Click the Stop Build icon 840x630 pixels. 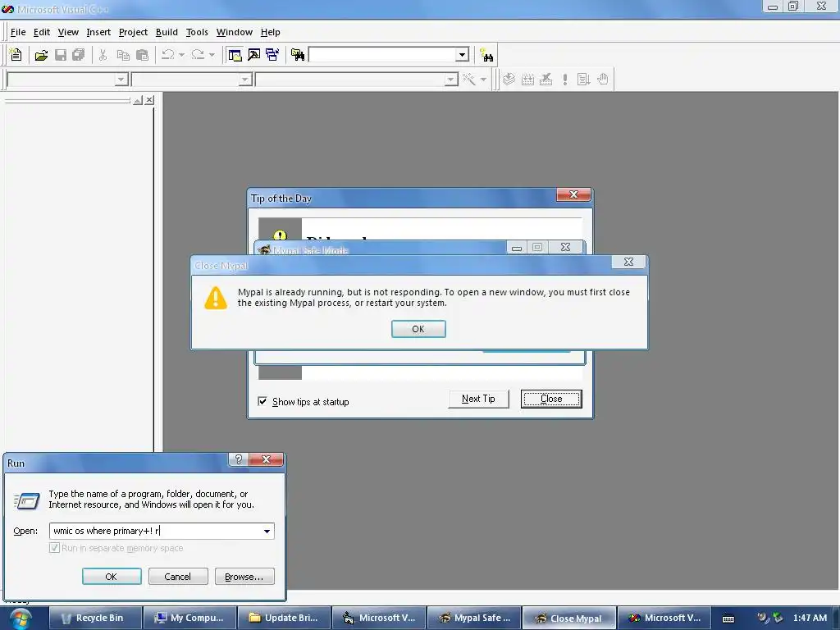pyautogui.click(x=546, y=80)
